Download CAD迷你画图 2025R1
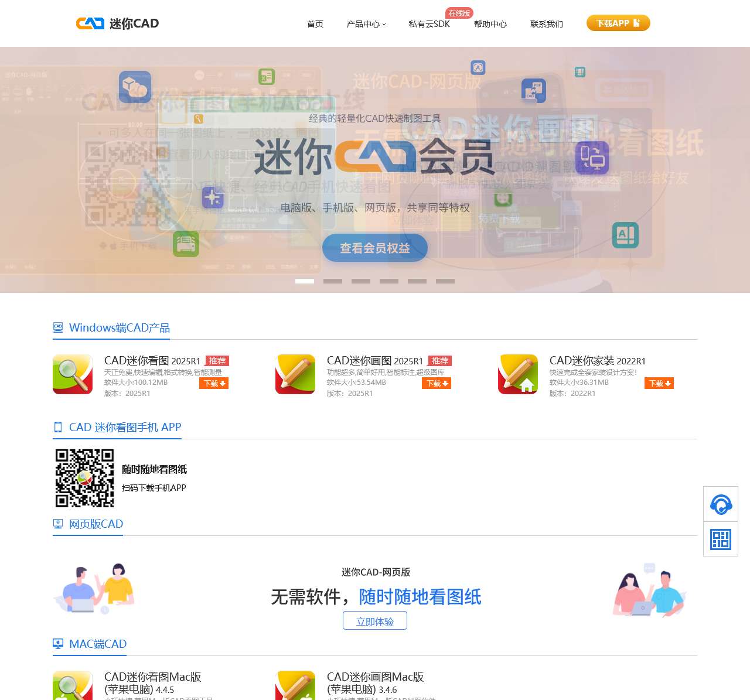This screenshot has height=700, width=750. (437, 383)
